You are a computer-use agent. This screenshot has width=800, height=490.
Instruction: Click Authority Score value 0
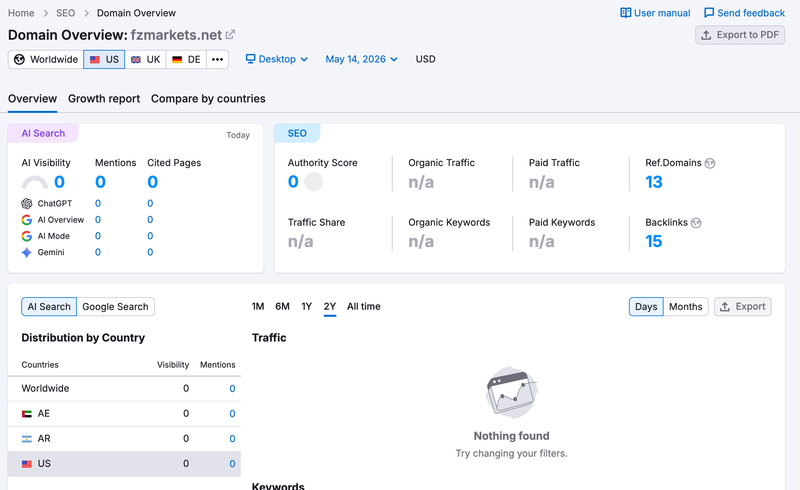293,182
